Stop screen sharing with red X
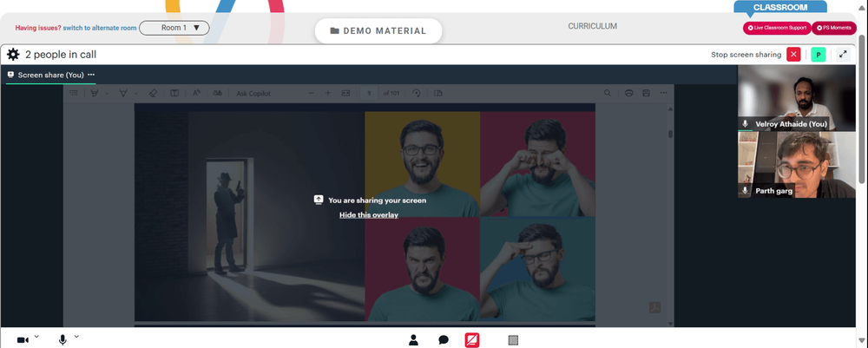This screenshot has width=868, height=348. click(x=793, y=54)
